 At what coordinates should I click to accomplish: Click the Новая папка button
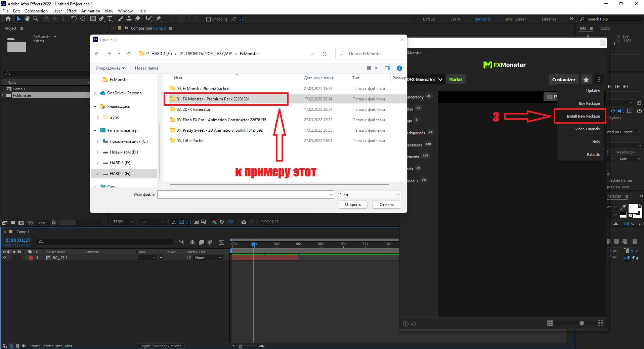click(x=146, y=68)
